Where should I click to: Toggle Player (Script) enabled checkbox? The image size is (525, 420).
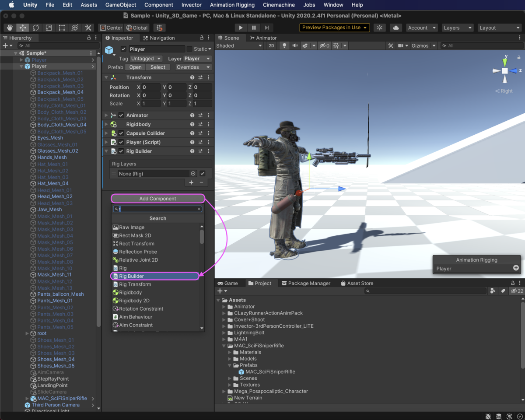(x=121, y=142)
